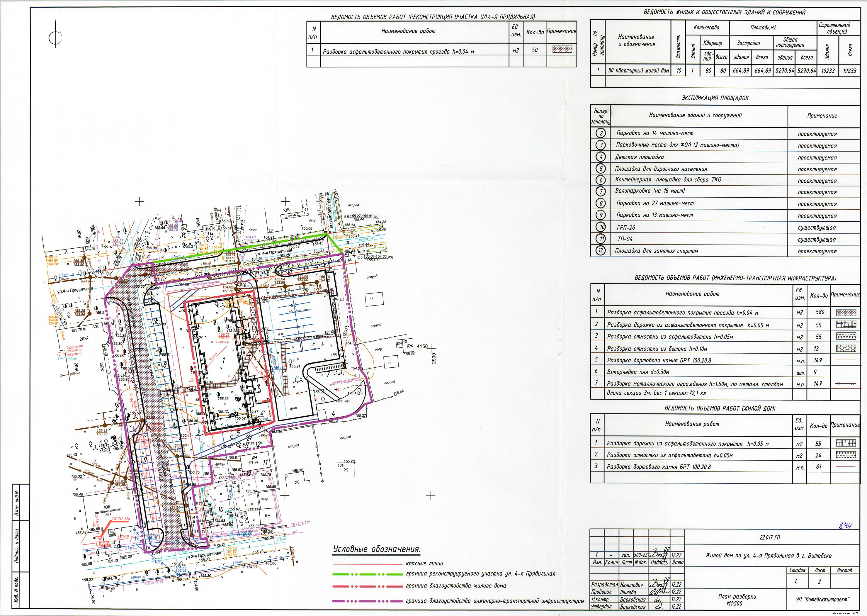Click the surname 'Шилова' in the title block

click(628, 592)
